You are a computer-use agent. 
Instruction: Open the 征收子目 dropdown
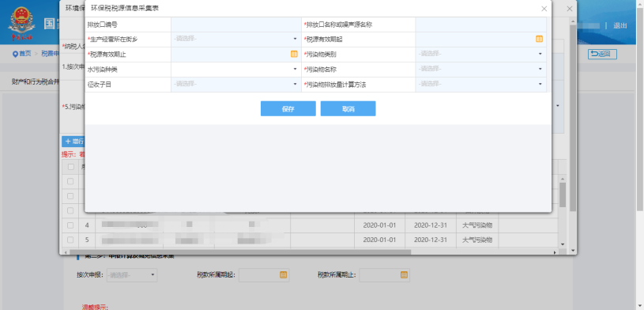236,85
